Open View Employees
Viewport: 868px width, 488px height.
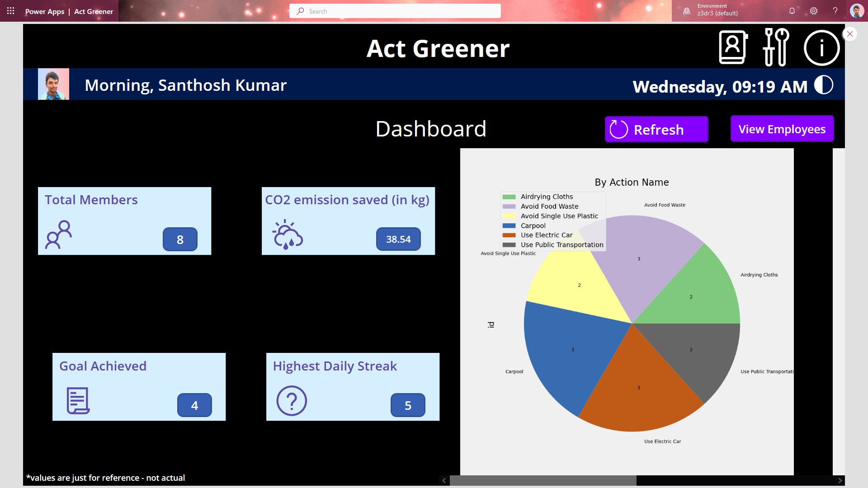pyautogui.click(x=782, y=129)
